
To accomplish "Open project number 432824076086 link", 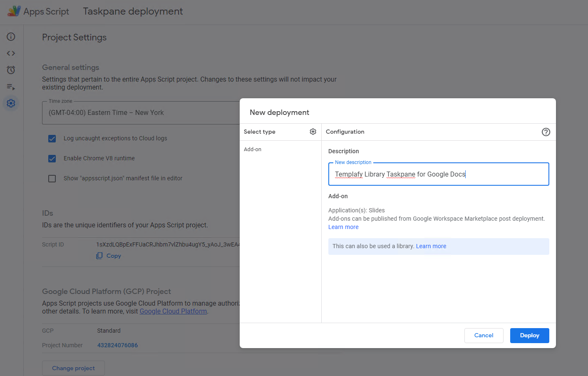I will point(118,345).
